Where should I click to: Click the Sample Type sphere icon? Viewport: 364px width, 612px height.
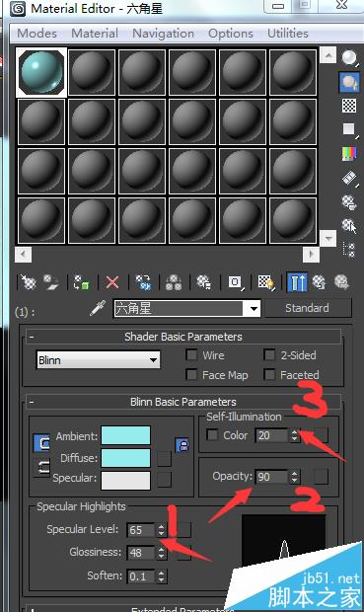point(349,58)
